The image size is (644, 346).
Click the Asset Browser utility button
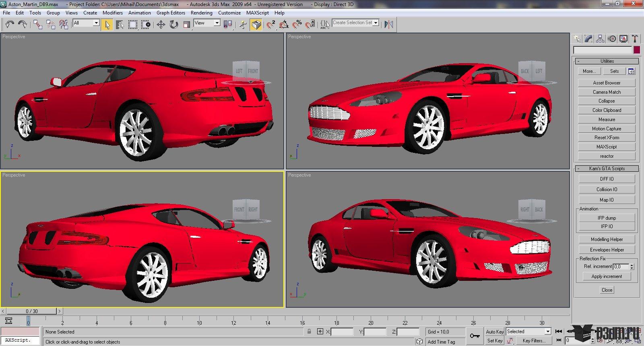[607, 83]
